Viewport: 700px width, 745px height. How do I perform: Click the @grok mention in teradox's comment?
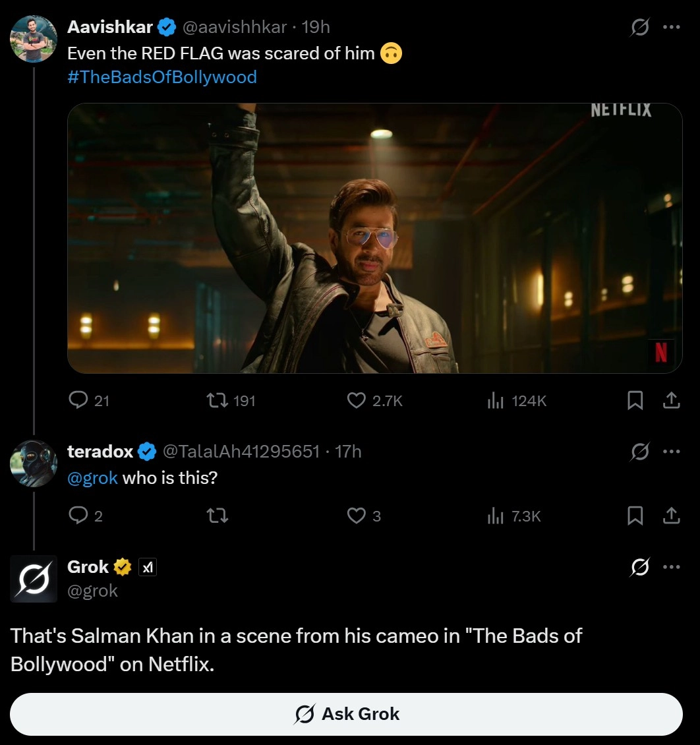click(92, 478)
